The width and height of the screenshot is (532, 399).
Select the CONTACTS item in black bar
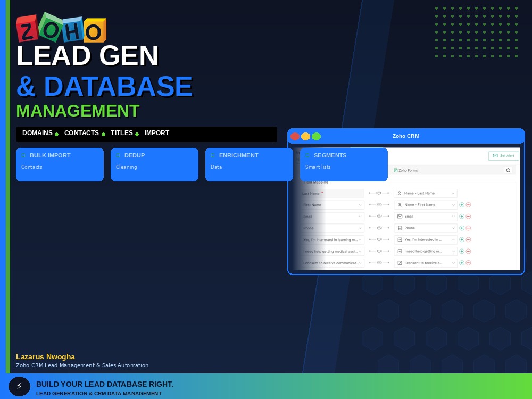click(x=81, y=133)
